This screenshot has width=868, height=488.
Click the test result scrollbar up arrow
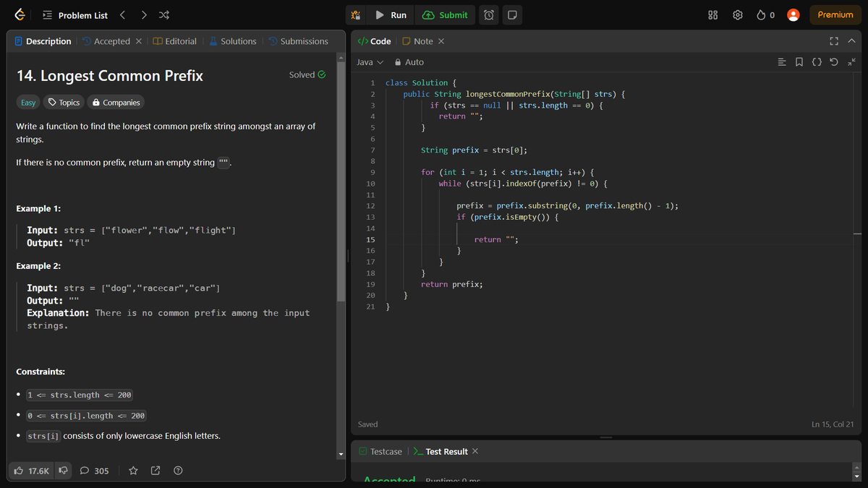tap(857, 466)
